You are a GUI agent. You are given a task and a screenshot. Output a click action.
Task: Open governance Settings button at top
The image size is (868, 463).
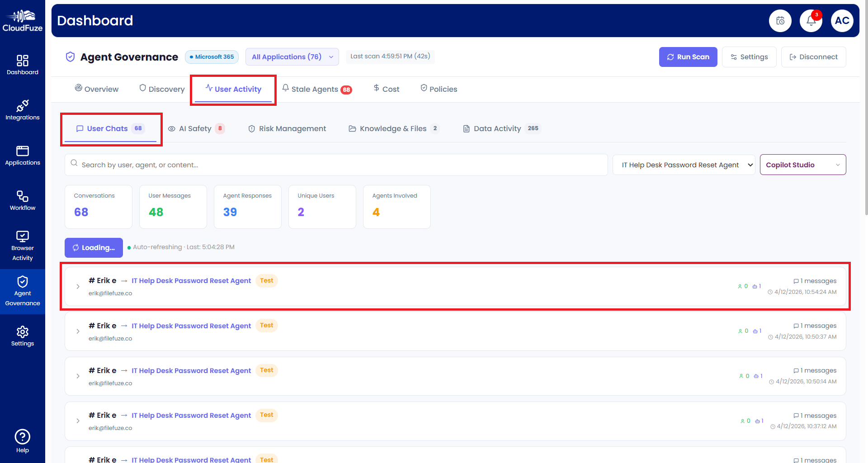click(749, 57)
